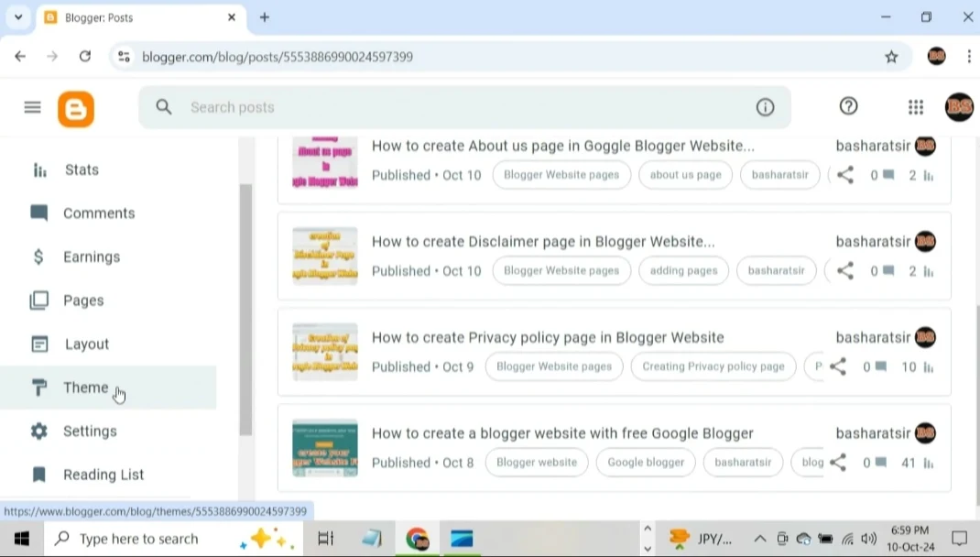Click the browser address bar URL
The height and width of the screenshot is (557, 980).
click(277, 57)
